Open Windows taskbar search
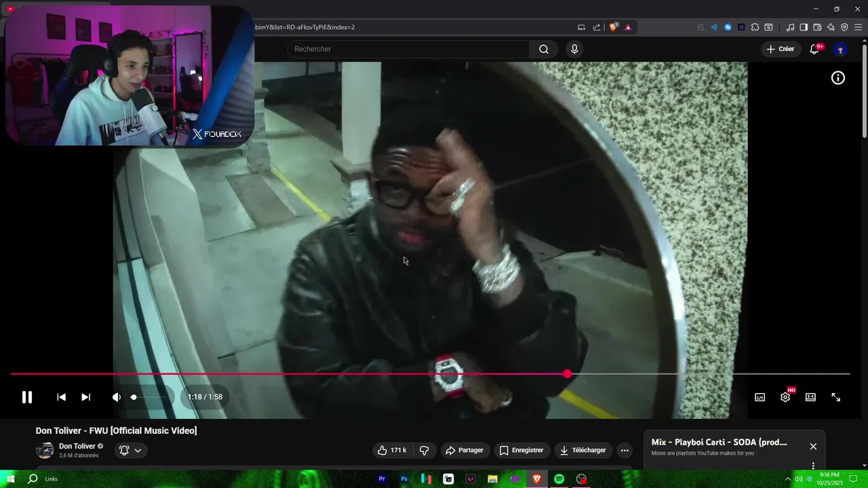The height and width of the screenshot is (488, 868). coord(33,479)
